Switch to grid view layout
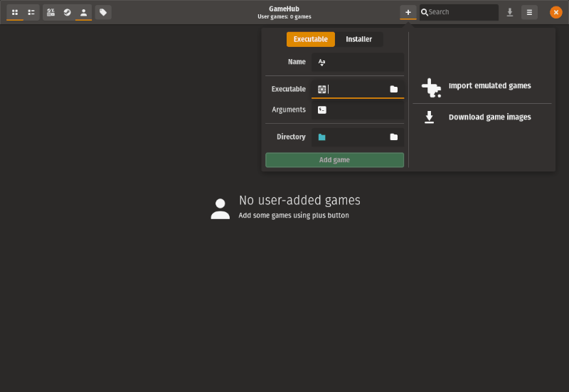The height and width of the screenshot is (392, 569). coord(15,12)
